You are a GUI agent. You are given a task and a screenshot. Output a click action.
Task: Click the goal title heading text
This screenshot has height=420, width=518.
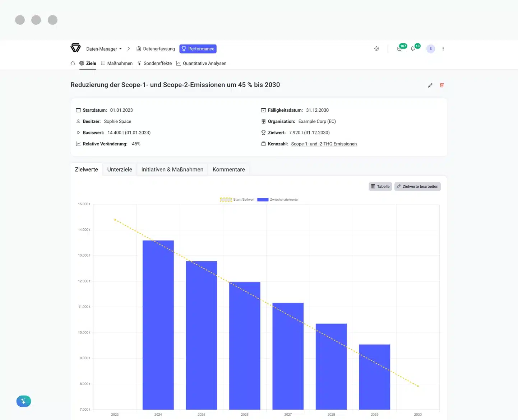(175, 85)
